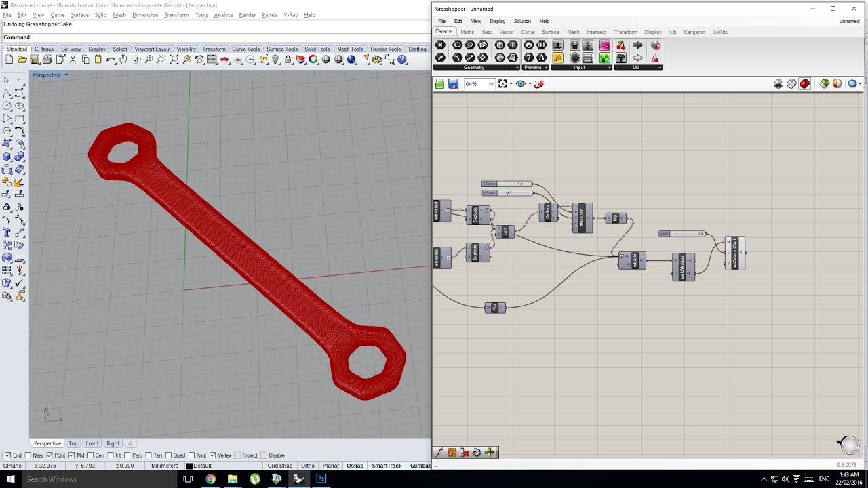Open the Perspective viewport title dropdown arrow
Screen dimensions: 868x488
tap(66, 75)
